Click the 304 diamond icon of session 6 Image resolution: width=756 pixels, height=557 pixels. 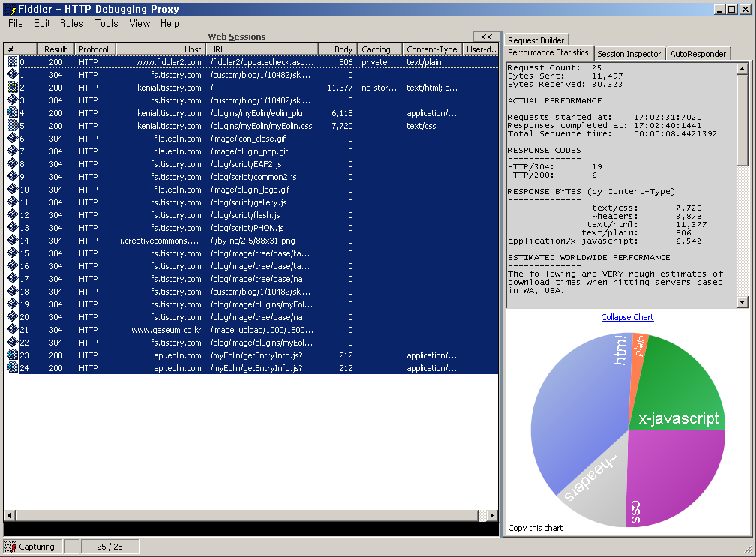(13, 138)
